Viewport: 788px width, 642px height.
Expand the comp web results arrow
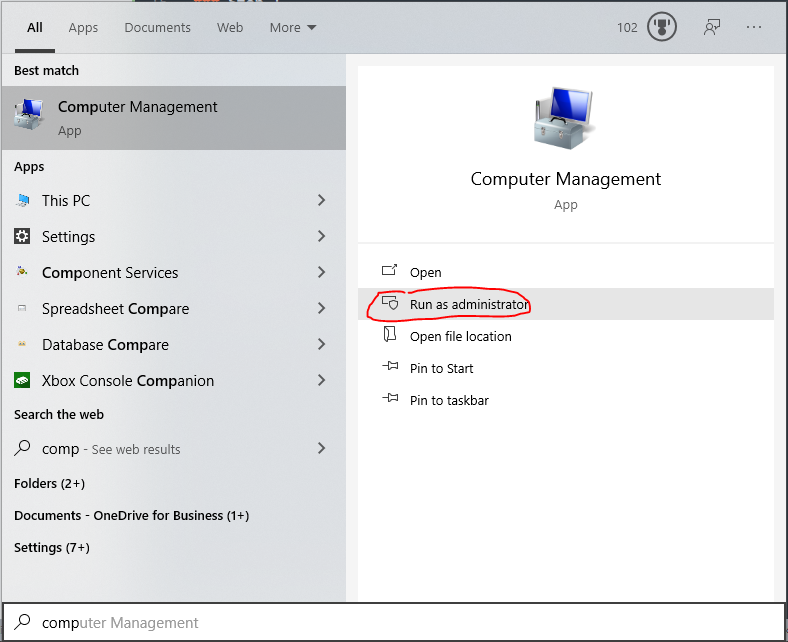click(322, 448)
